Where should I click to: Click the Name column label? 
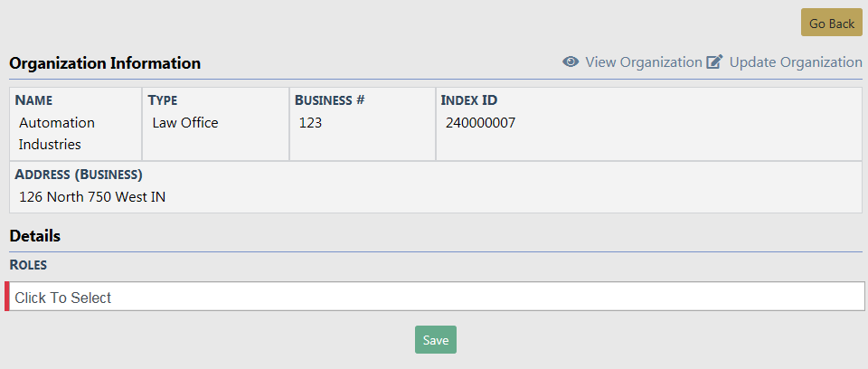click(x=34, y=100)
